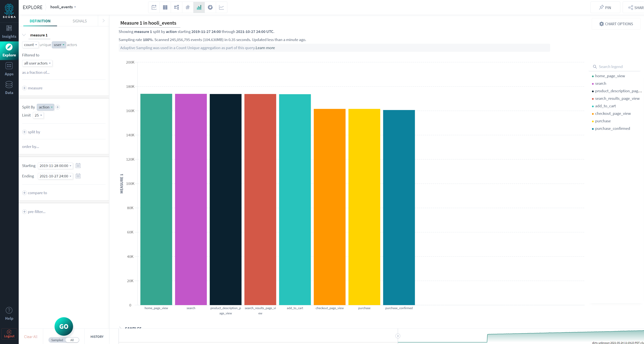Switch to All data mode
Image resolution: width=644 pixels, height=344 pixels.
(x=72, y=340)
